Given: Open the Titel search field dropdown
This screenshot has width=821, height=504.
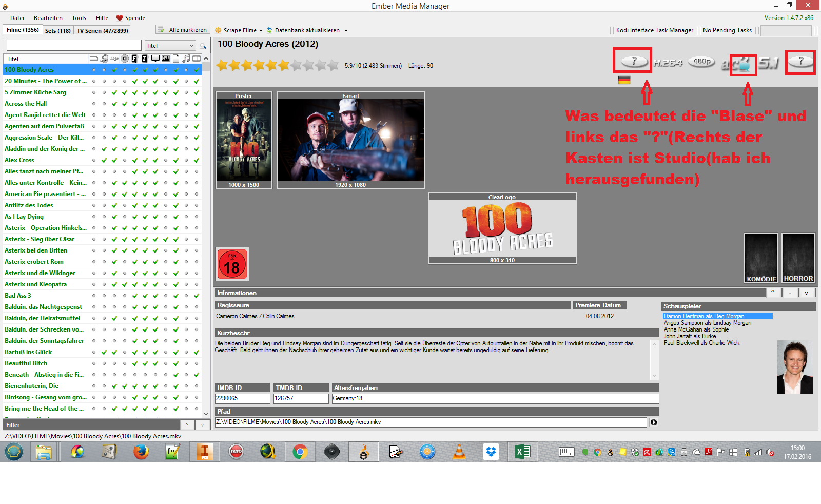Looking at the screenshot, I should coord(192,46).
